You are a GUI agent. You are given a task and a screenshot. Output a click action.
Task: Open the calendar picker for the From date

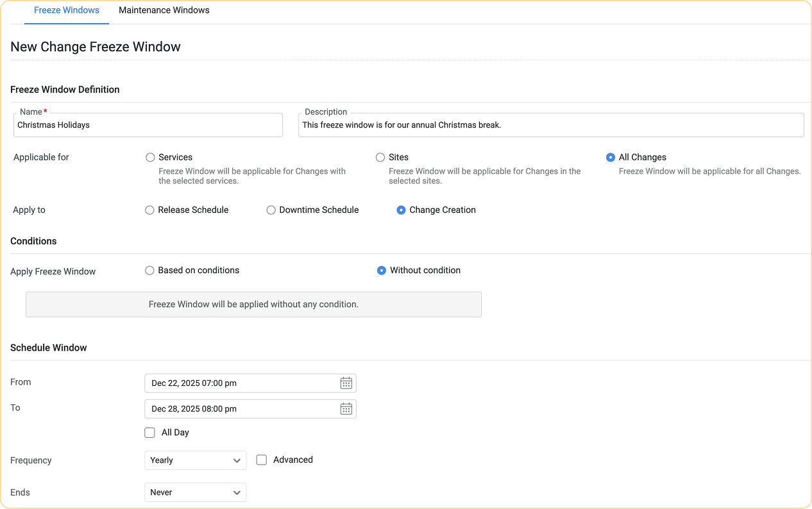coord(346,383)
